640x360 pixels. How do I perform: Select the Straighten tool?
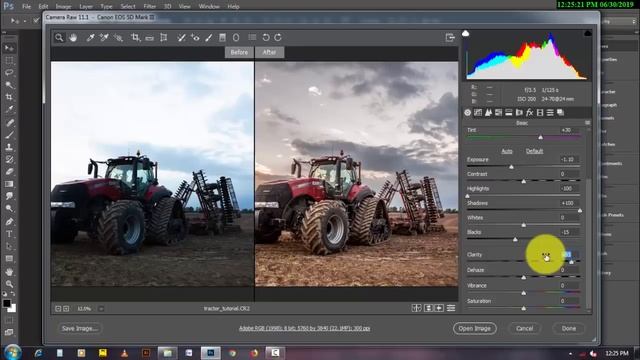[149, 38]
